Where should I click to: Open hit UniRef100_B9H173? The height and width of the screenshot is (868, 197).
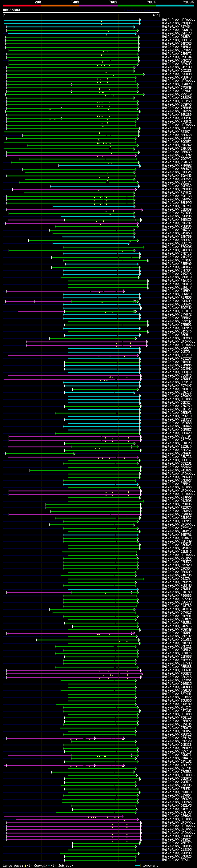(x=177, y=33)
